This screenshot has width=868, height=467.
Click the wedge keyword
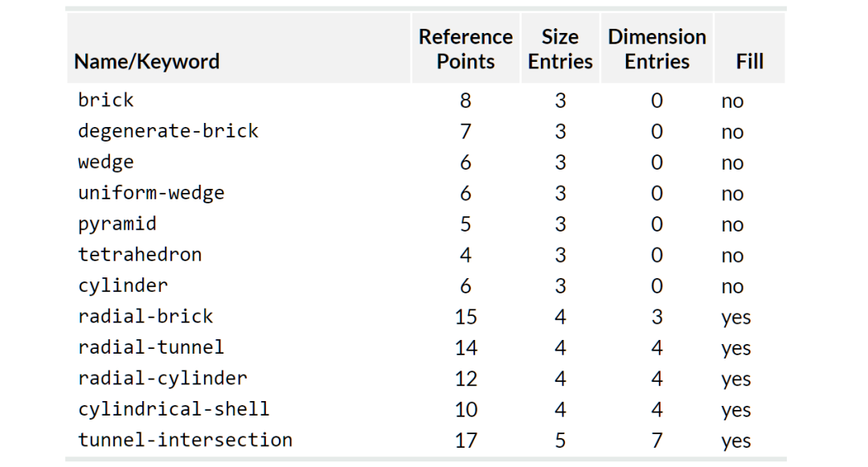pyautogui.click(x=106, y=162)
